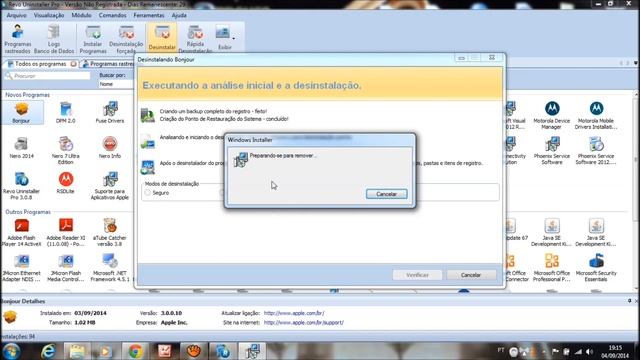This screenshot has width=640, height=360.
Task: Click the Procurar search field
Action: (47, 76)
